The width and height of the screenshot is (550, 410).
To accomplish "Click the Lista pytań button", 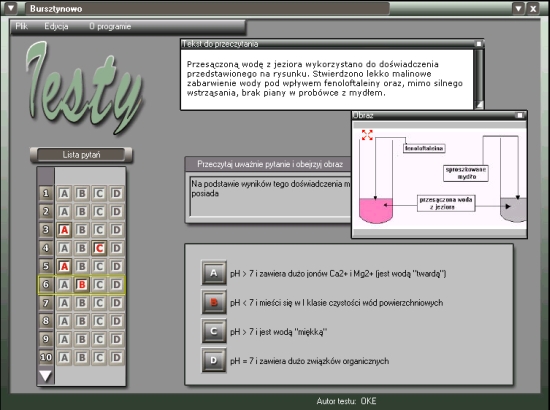I will click(81, 155).
